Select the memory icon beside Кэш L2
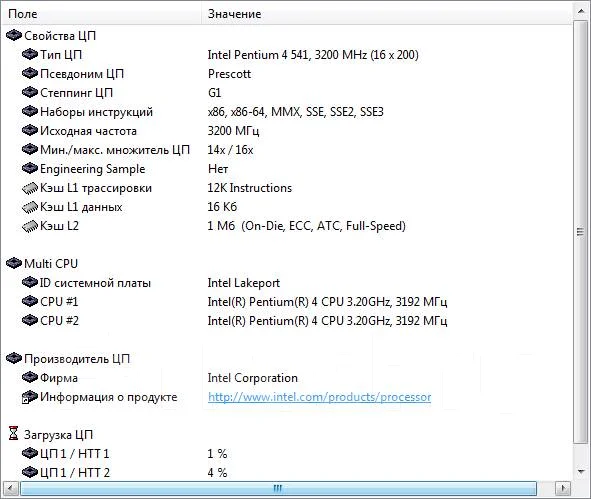Screen dimensions: 591x499 coord(30,226)
